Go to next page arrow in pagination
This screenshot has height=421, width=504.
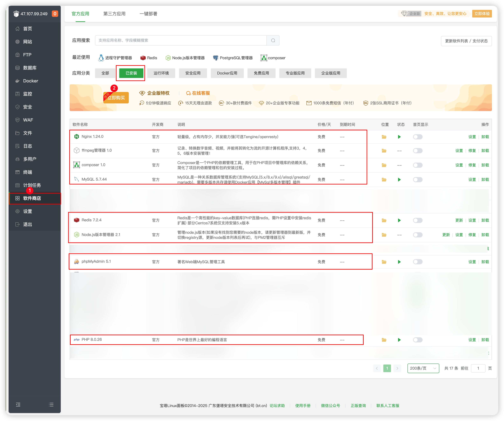397,368
